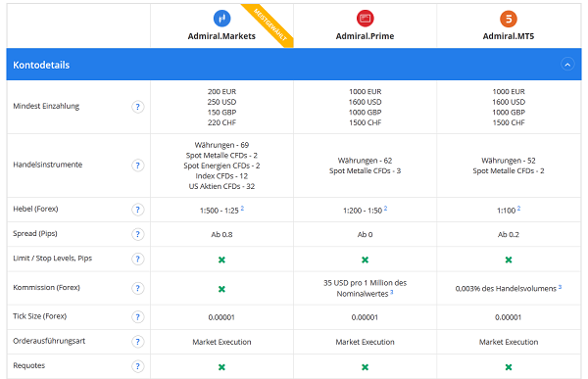Click the 'Mindest Einzahlung' row label

coord(46,106)
